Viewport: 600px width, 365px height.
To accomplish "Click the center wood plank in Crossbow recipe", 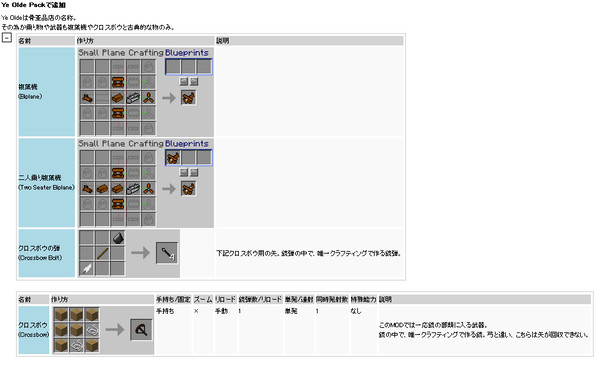I will point(77,330).
